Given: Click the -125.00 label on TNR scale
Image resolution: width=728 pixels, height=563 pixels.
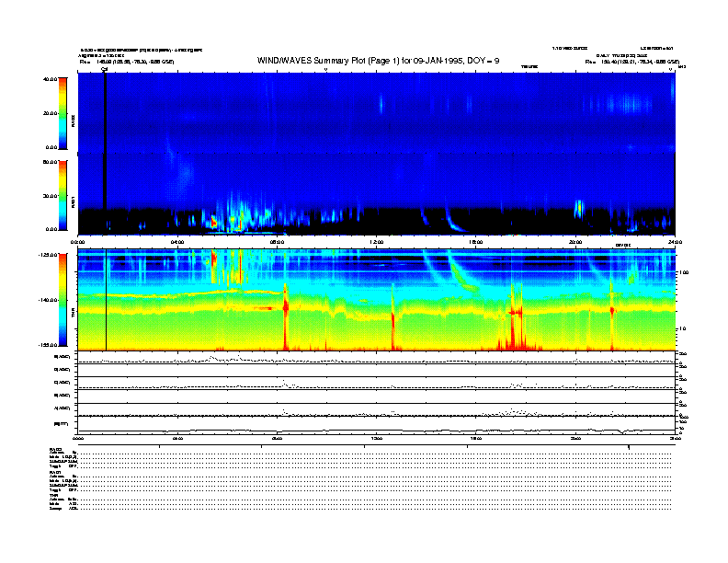Looking at the screenshot, I should click(48, 255).
